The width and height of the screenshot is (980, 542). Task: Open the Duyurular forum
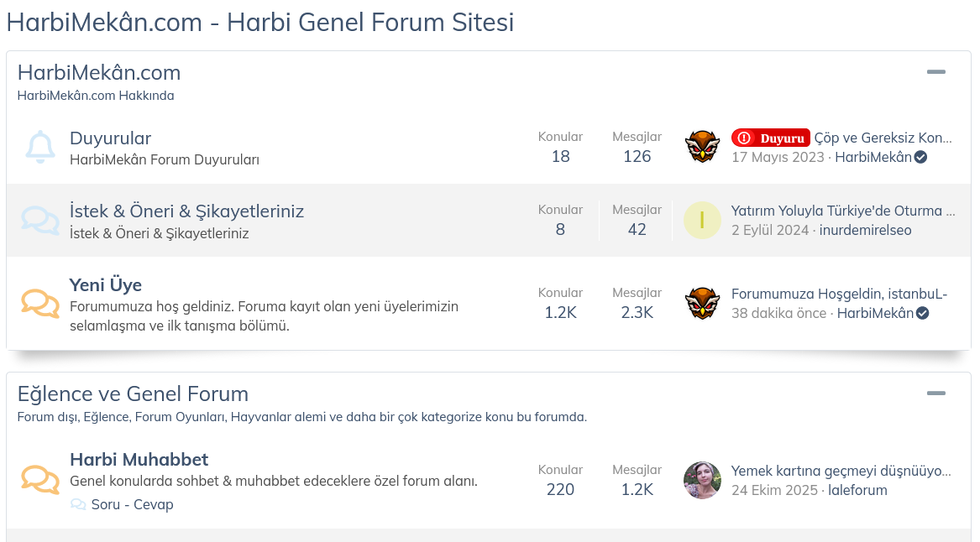[x=110, y=138]
